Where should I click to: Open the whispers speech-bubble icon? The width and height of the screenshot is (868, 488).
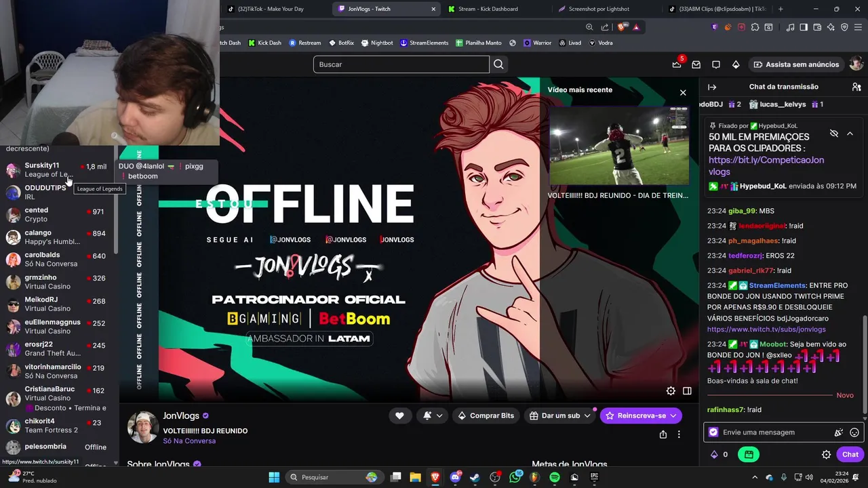point(715,64)
